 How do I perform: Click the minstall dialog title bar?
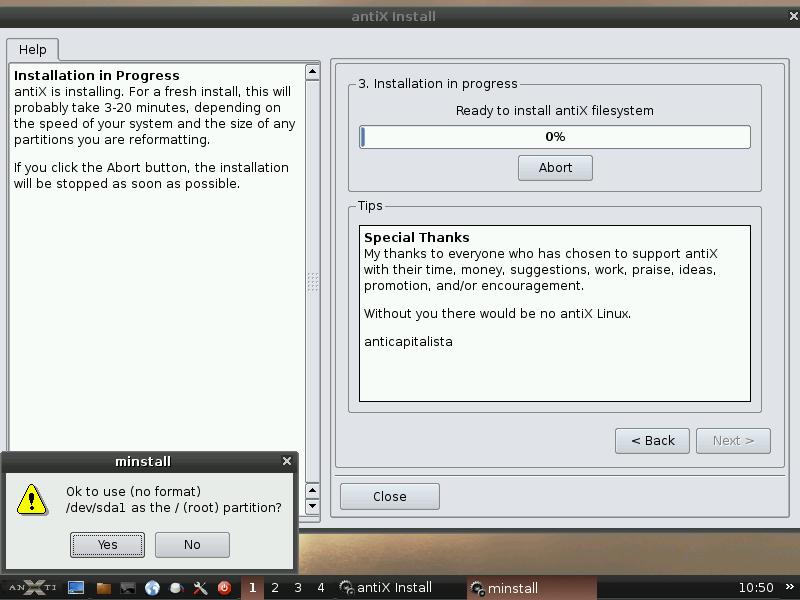click(x=143, y=461)
